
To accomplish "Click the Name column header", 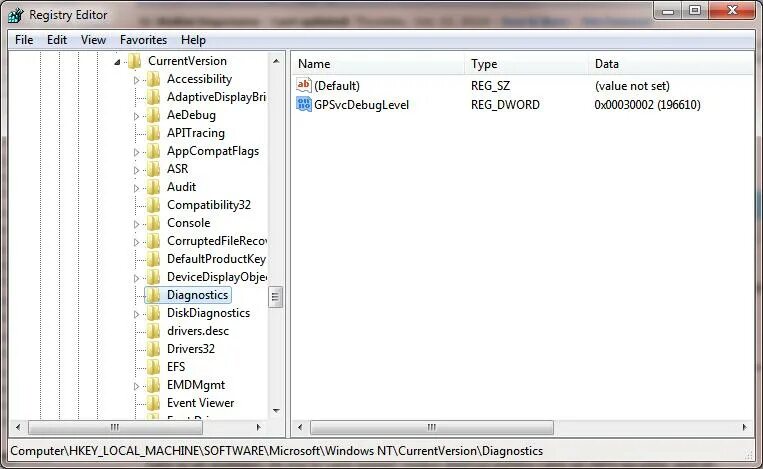I will pyautogui.click(x=378, y=64).
